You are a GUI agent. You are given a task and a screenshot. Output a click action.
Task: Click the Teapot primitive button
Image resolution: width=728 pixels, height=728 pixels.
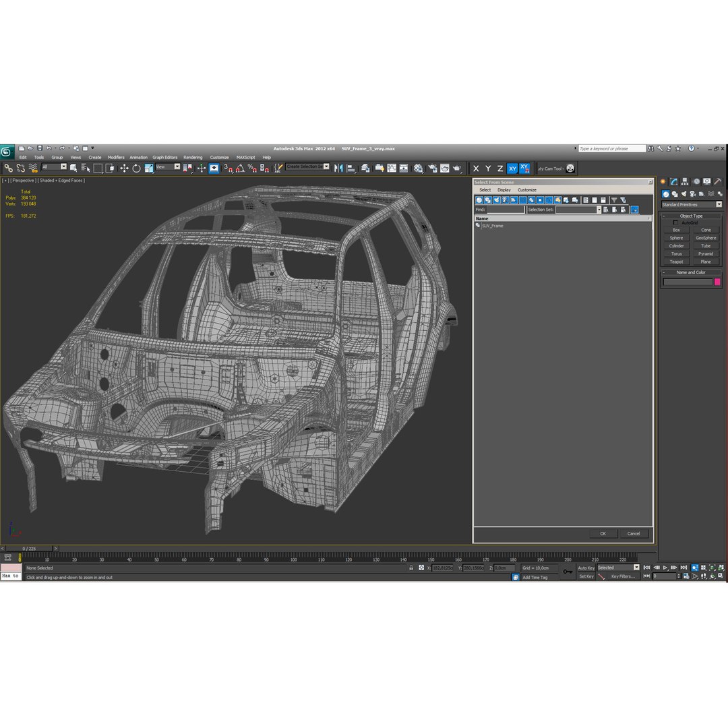tap(677, 262)
